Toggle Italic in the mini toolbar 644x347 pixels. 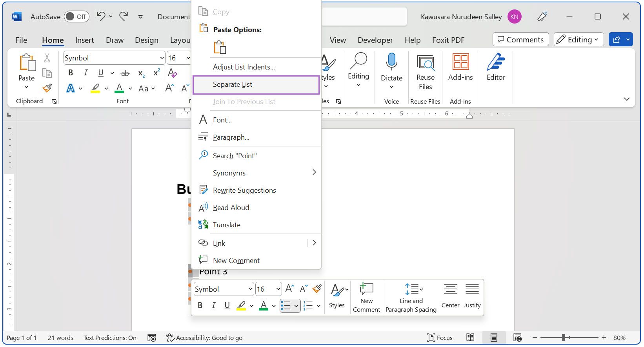point(213,305)
